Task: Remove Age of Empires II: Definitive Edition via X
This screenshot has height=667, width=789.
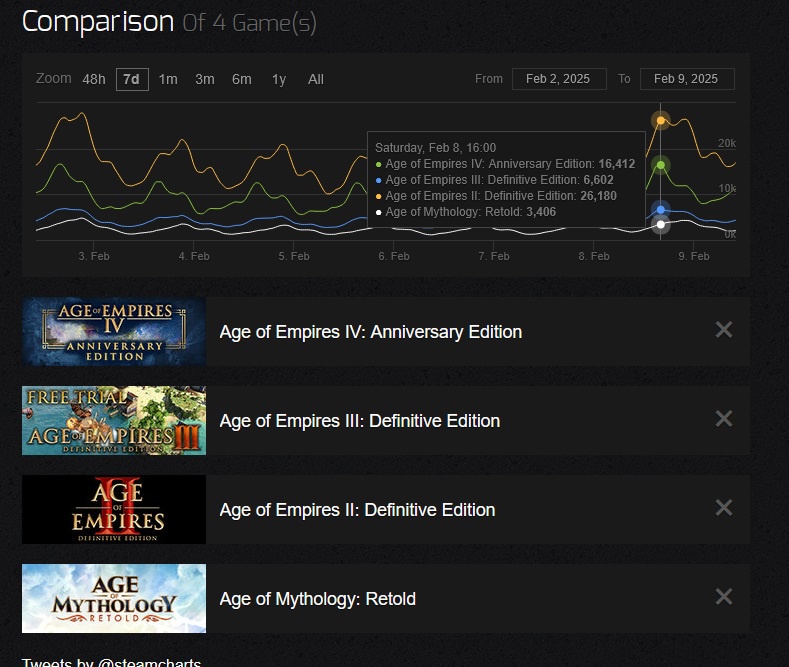Action: click(x=724, y=508)
